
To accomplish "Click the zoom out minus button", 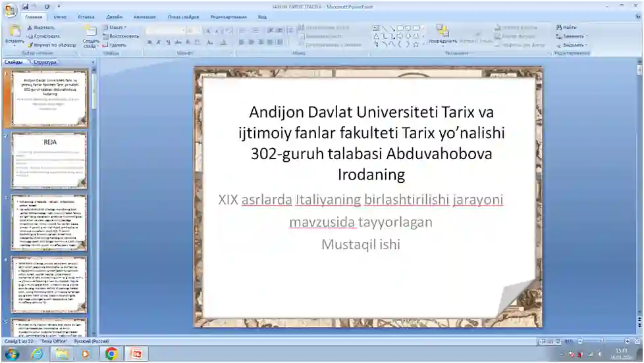I will (580, 341).
